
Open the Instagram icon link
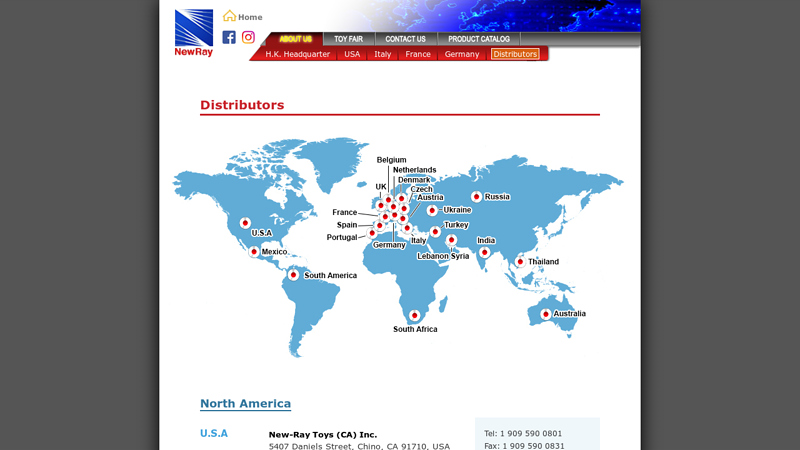(248, 37)
